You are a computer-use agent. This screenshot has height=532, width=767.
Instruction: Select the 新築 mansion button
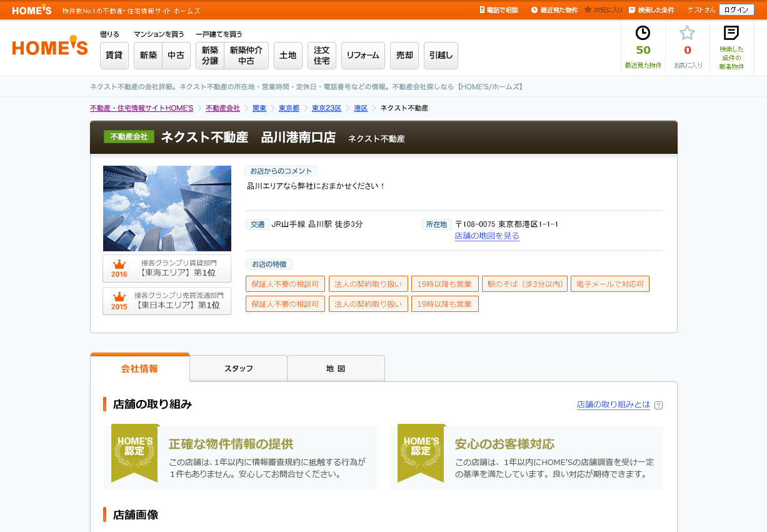tap(148, 56)
